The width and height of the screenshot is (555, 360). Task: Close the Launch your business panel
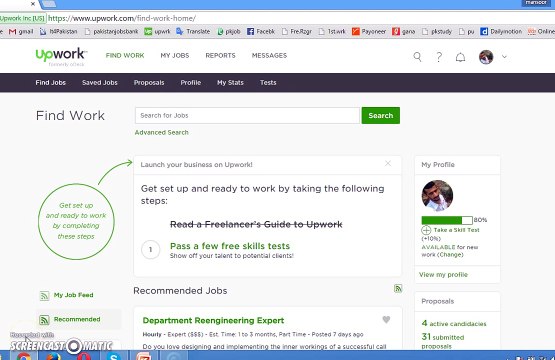388,163
